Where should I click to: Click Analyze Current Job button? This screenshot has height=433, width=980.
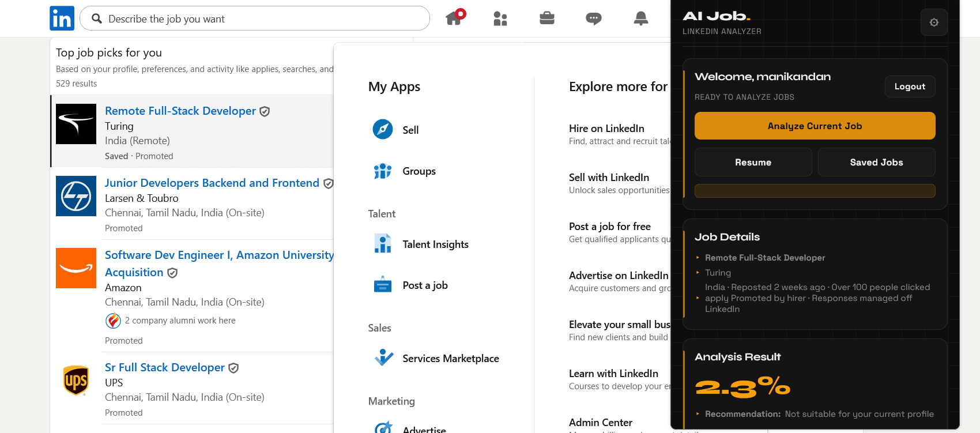(815, 126)
